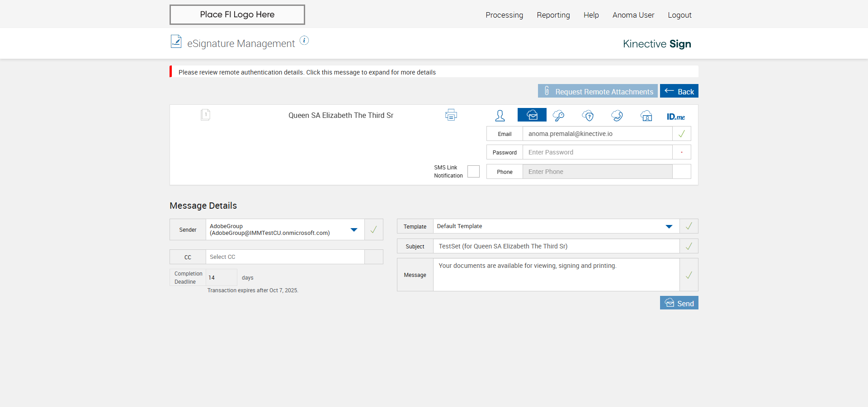
Task: Open the Select CC field
Action: coord(285,257)
